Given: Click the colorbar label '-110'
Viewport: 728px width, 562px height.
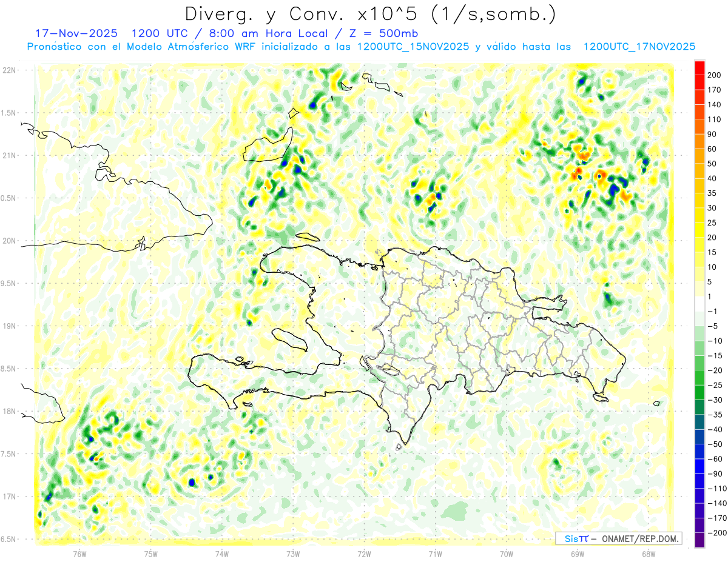Looking at the screenshot, I should coord(717,489).
